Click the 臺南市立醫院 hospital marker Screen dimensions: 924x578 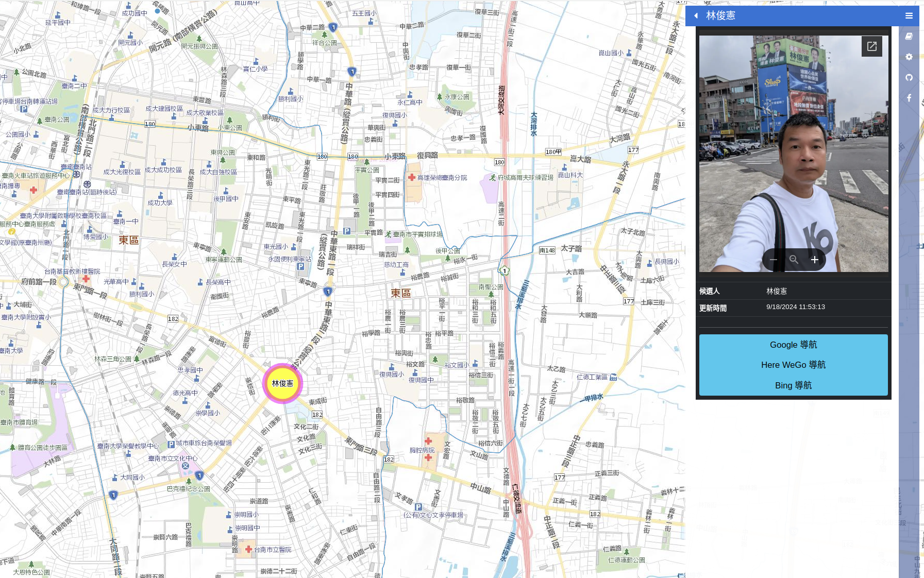[x=248, y=550]
